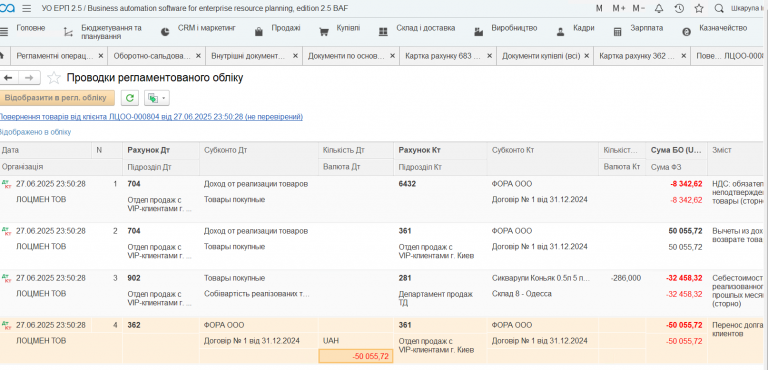768x370 pixels.
Task: Close the Документи купівлі (всі) tab
Action: click(x=587, y=56)
